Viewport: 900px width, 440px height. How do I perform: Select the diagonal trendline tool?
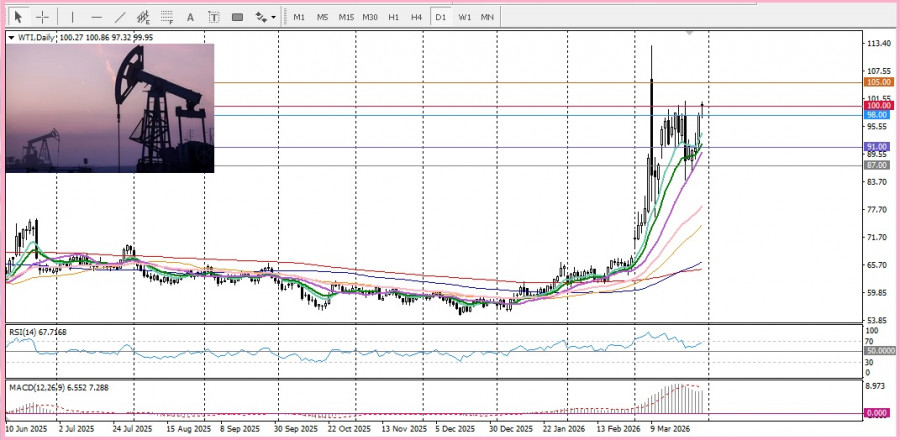coord(120,17)
